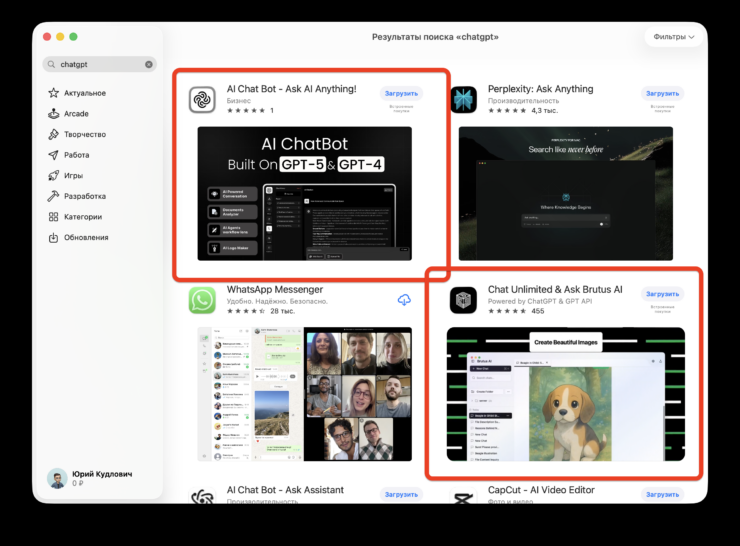740x546 pixels.
Task: Go to the Arcade sidebar section
Action: 76,114
